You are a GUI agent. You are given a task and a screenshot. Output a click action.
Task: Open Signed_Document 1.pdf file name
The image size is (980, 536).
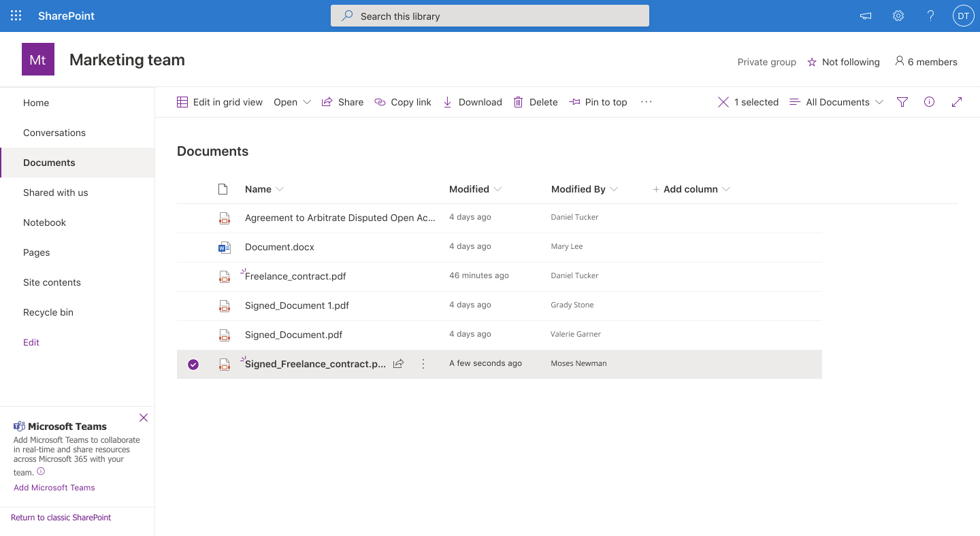(x=297, y=305)
